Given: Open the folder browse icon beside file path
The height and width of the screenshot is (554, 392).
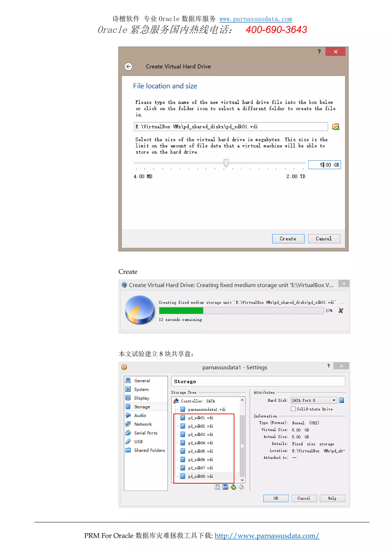Looking at the screenshot, I should [x=336, y=127].
